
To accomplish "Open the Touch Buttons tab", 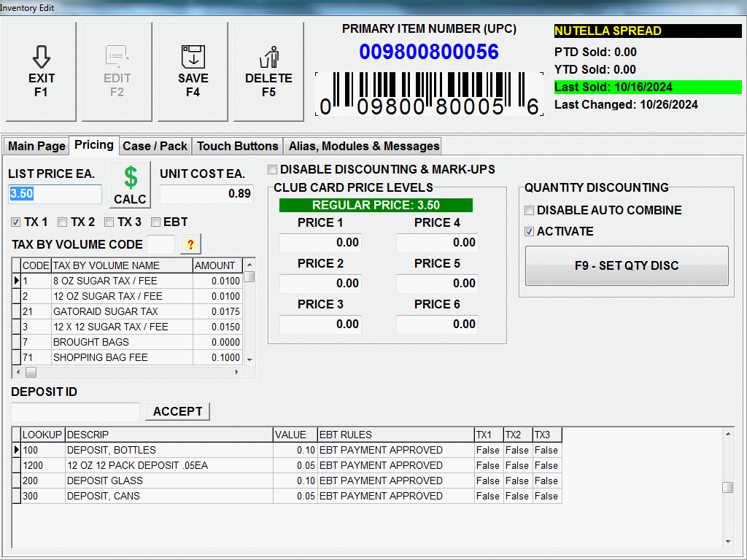I will [x=237, y=146].
